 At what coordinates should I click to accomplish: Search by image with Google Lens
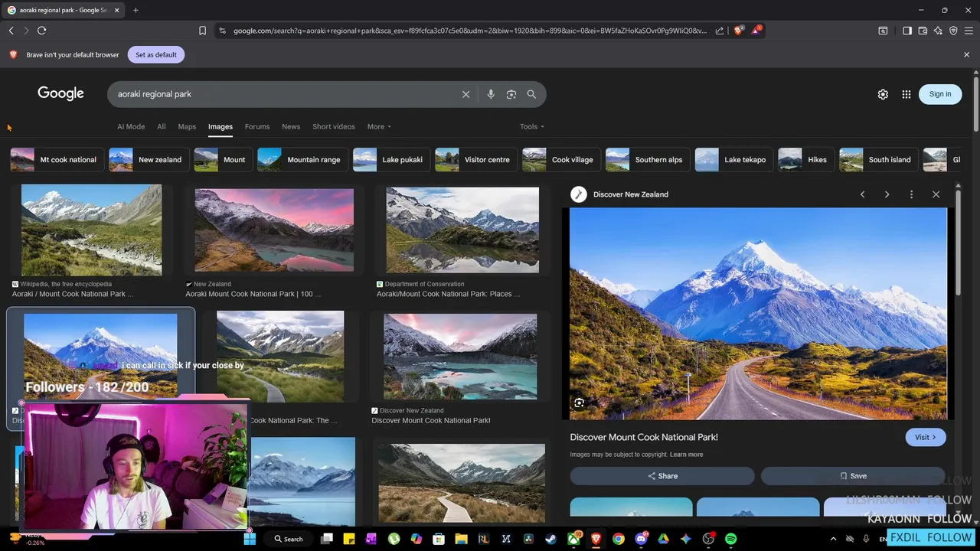point(511,94)
